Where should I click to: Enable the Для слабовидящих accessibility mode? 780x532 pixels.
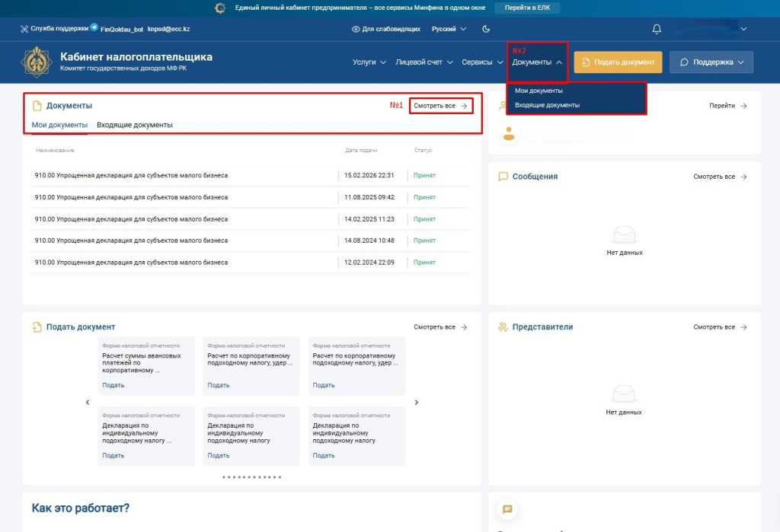pos(386,29)
